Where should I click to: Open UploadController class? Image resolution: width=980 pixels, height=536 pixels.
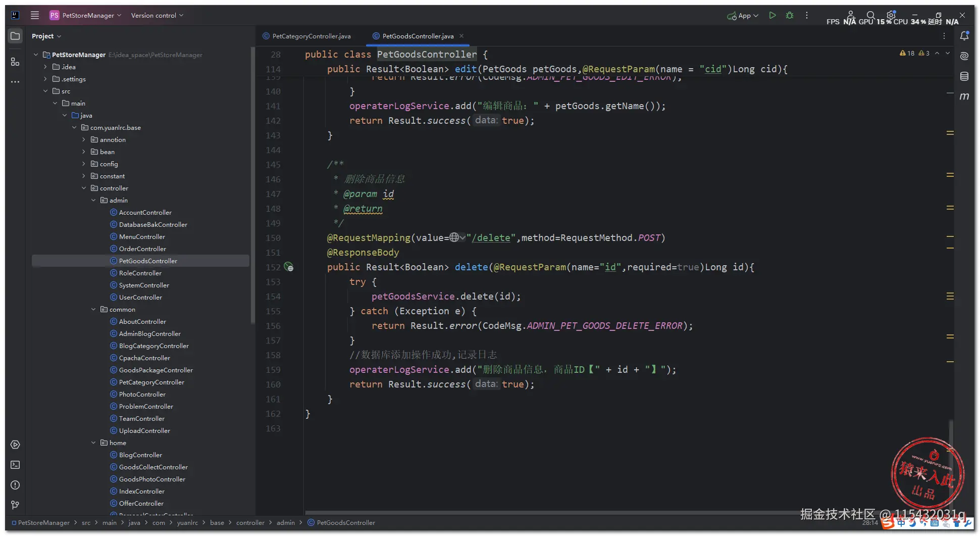pyautogui.click(x=144, y=430)
